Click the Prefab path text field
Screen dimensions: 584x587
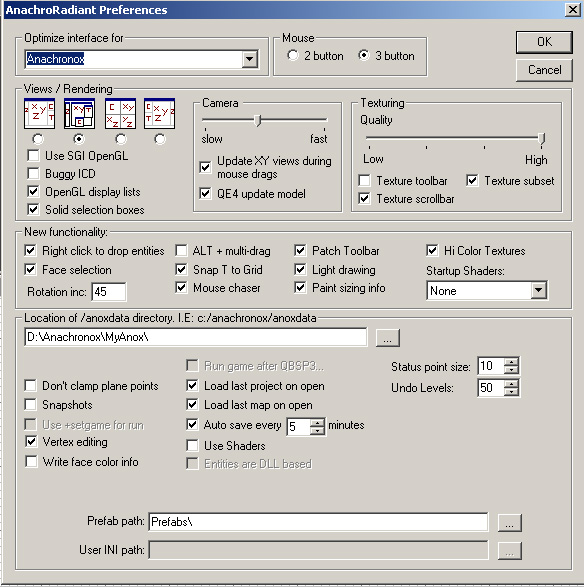coord(318,522)
